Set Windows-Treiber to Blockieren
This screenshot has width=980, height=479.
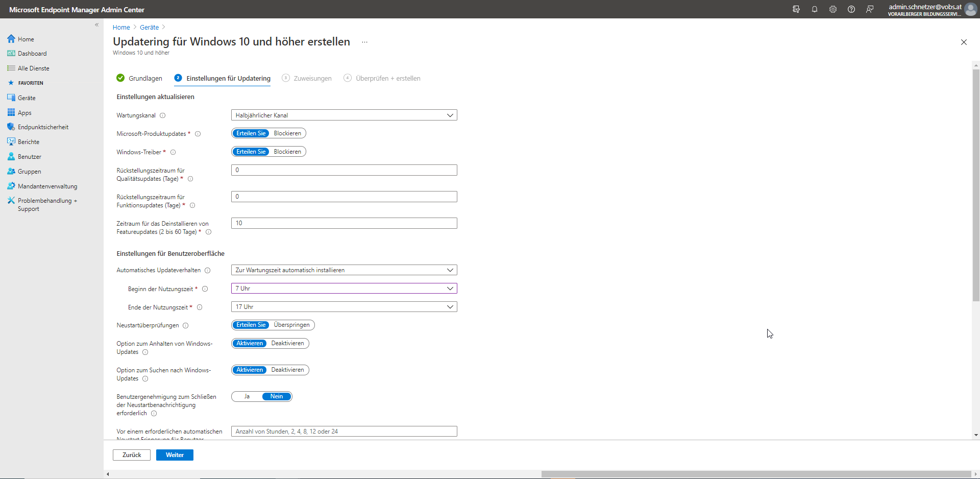287,152
